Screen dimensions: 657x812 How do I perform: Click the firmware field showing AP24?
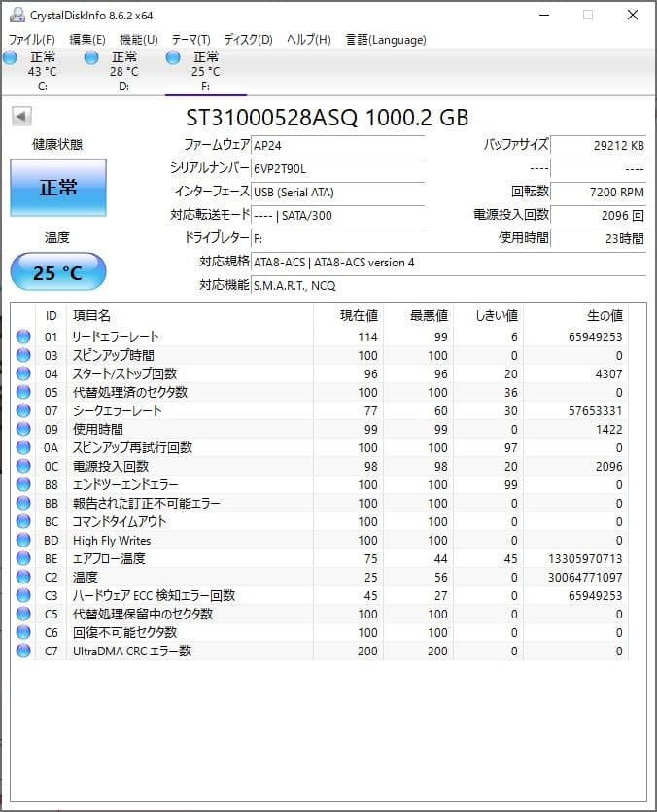point(337,146)
